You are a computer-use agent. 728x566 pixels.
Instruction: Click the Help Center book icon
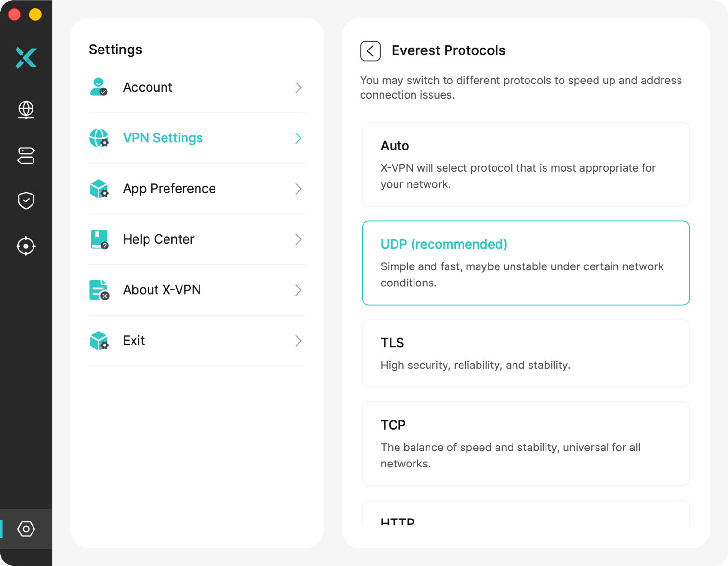[99, 239]
